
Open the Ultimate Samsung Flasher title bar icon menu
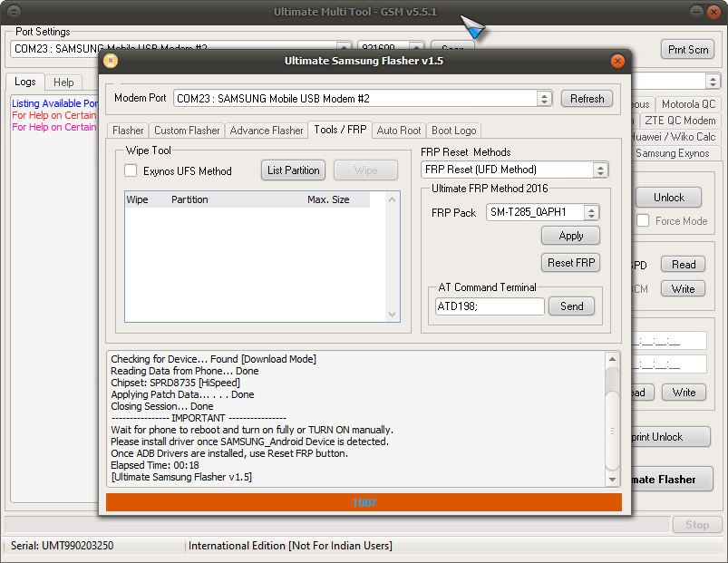pos(110,61)
